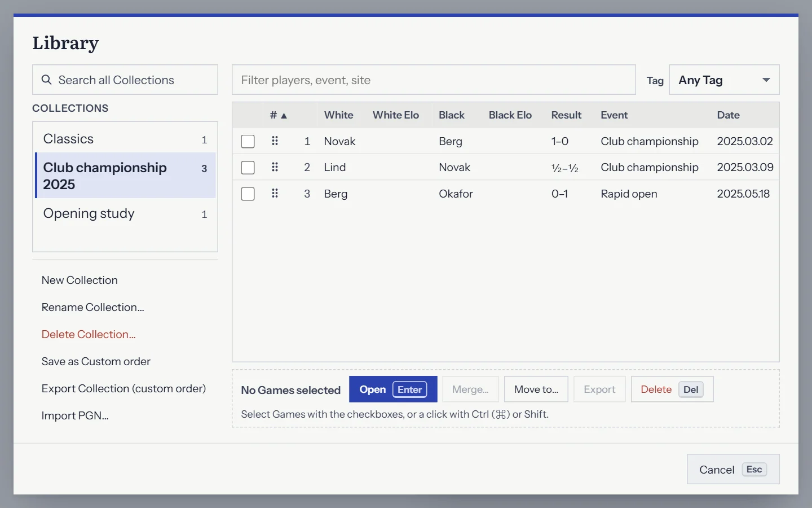Select the Classics collection
This screenshot has height=508, width=812.
(125, 139)
